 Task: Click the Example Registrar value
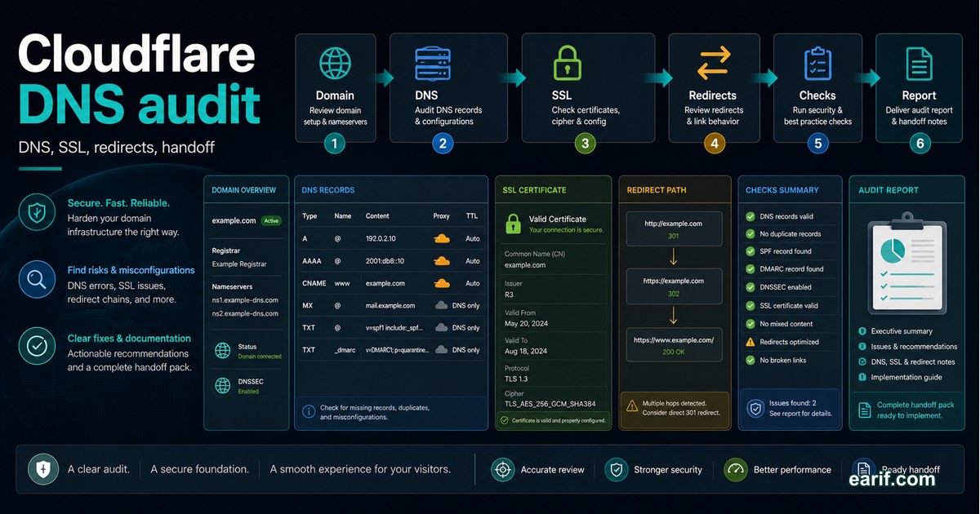(239, 264)
